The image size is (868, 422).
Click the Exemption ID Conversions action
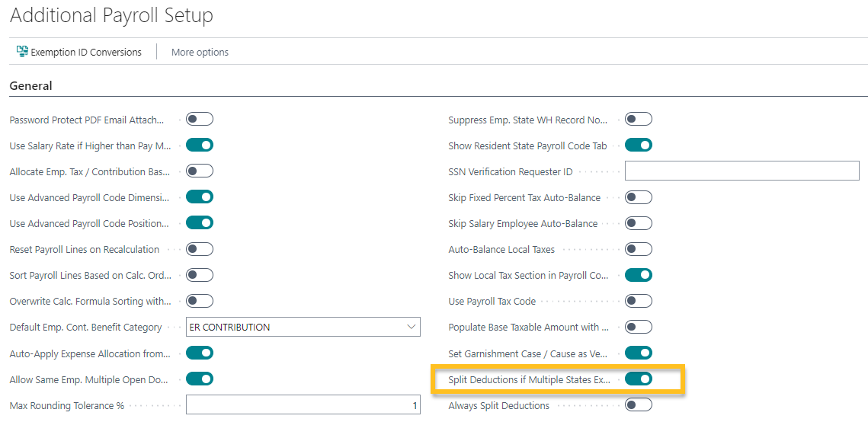[x=85, y=52]
